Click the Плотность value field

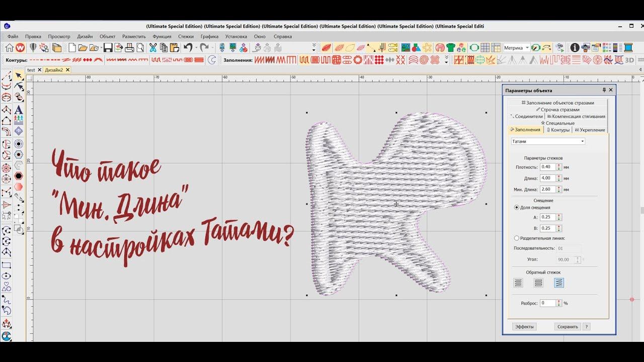tap(548, 167)
